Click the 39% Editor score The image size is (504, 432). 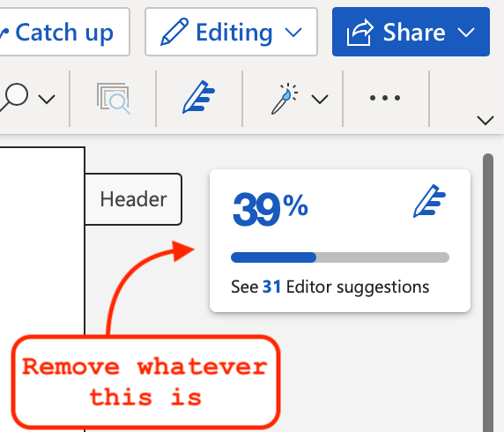(271, 208)
